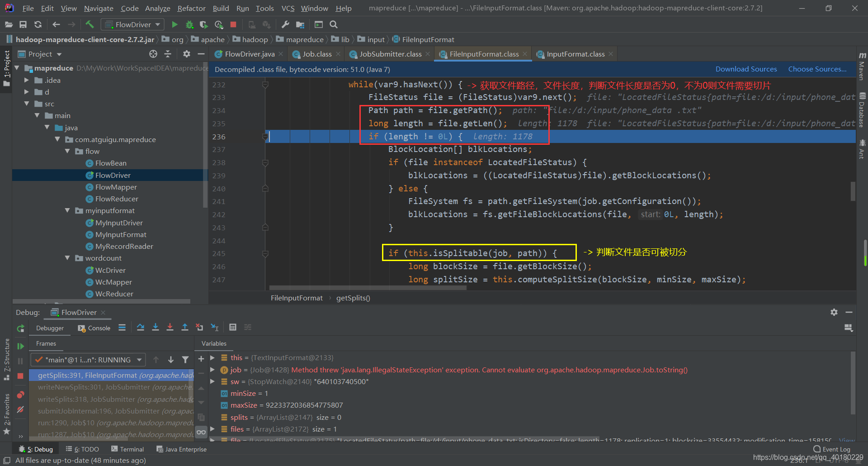Open the Refactor menu
868x466 pixels.
pos(191,8)
